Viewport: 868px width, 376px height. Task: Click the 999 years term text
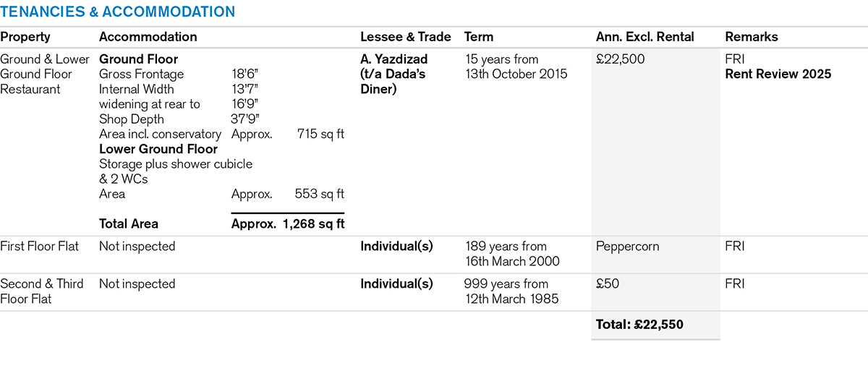pyautogui.click(x=506, y=284)
